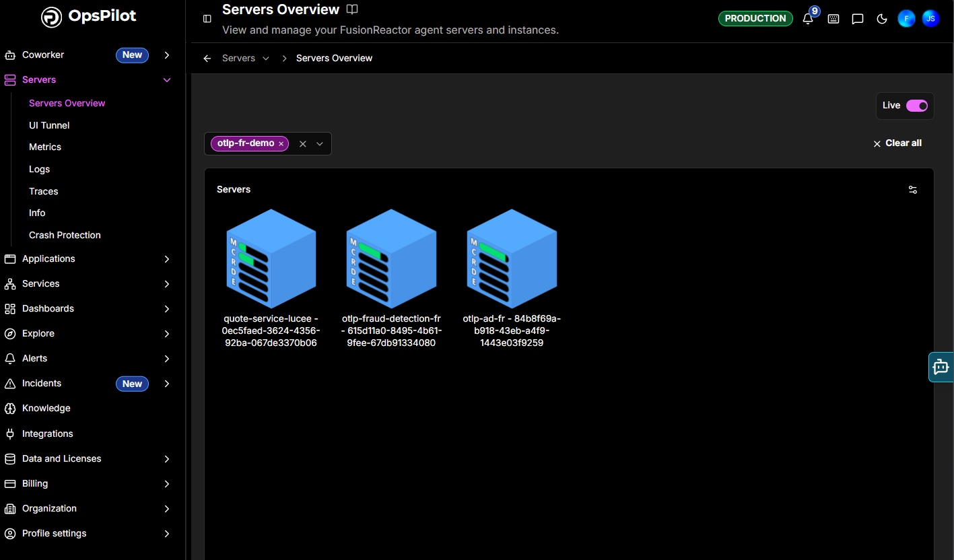The width and height of the screenshot is (954, 560).
Task: Click the PRODUCTION environment badge
Action: [x=755, y=19]
